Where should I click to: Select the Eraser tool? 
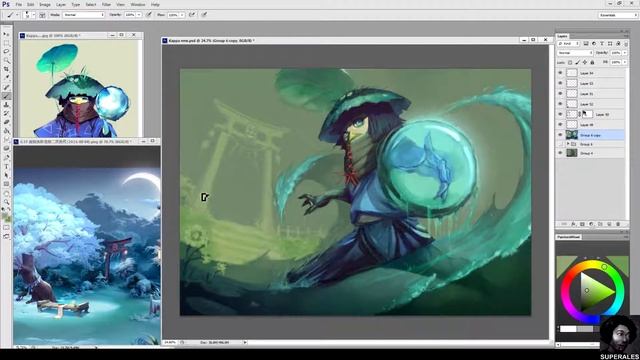(6, 122)
